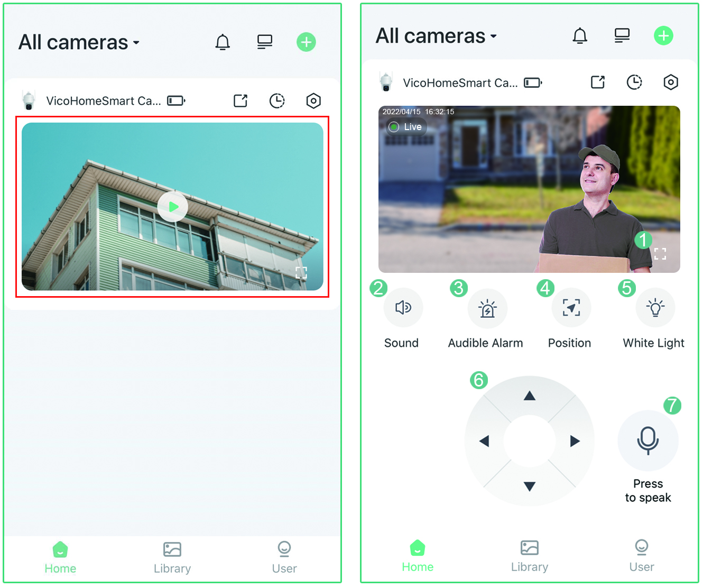The width and height of the screenshot is (703, 588).
Task: Play the camera preview video, left screen
Action: 172,207
